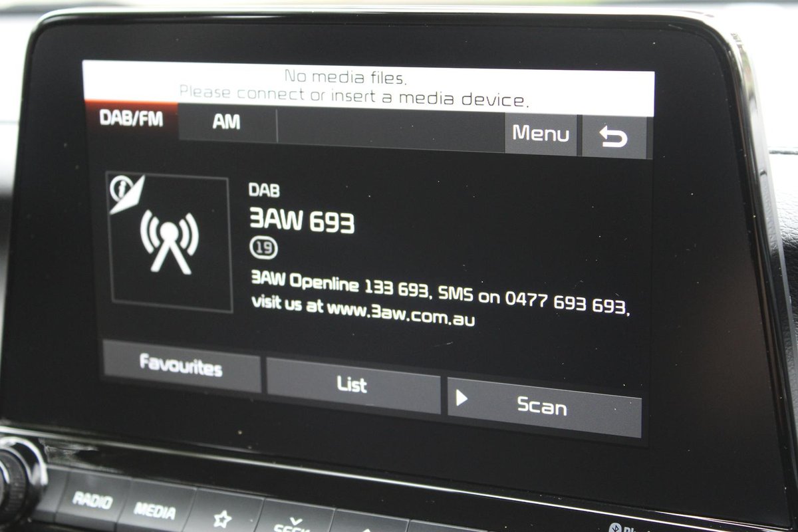The width and height of the screenshot is (798, 532).
Task: Tap the 3AW Openline info text
Action: (439, 299)
